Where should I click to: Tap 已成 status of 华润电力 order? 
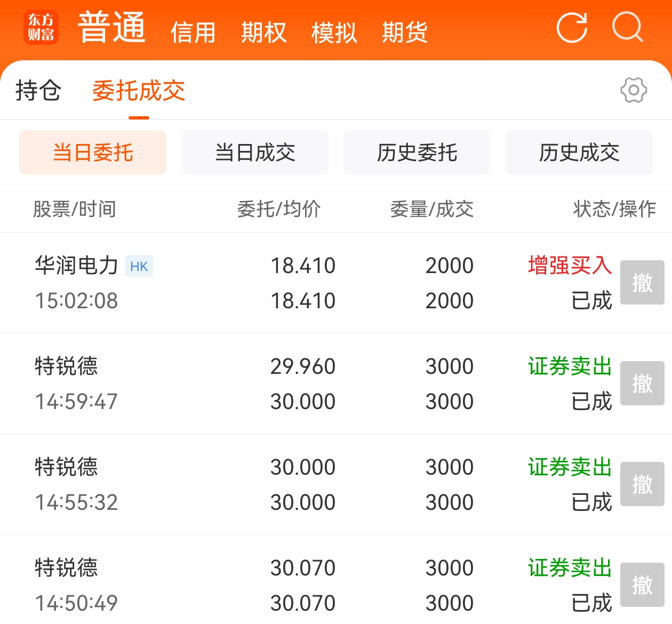[x=591, y=301]
